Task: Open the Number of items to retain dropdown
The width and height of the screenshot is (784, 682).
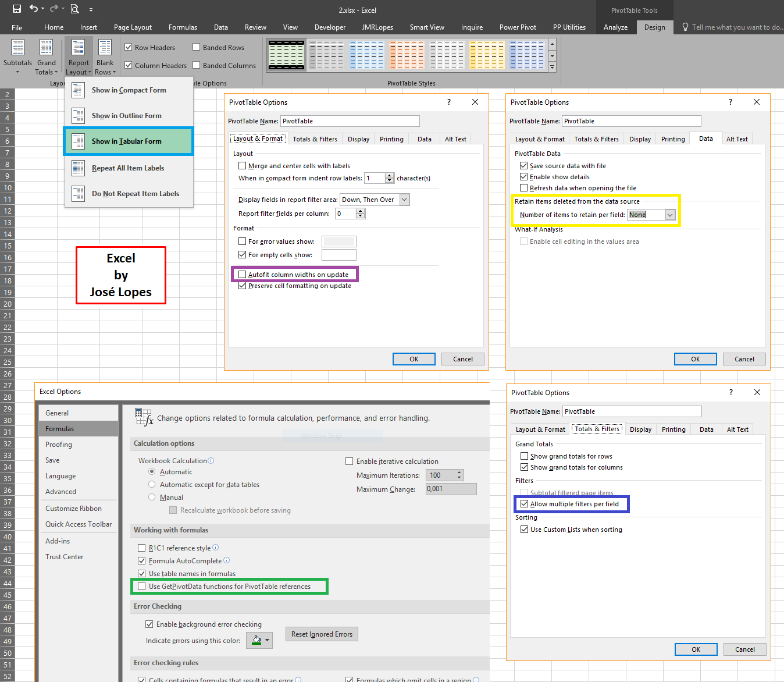Action: coord(671,214)
